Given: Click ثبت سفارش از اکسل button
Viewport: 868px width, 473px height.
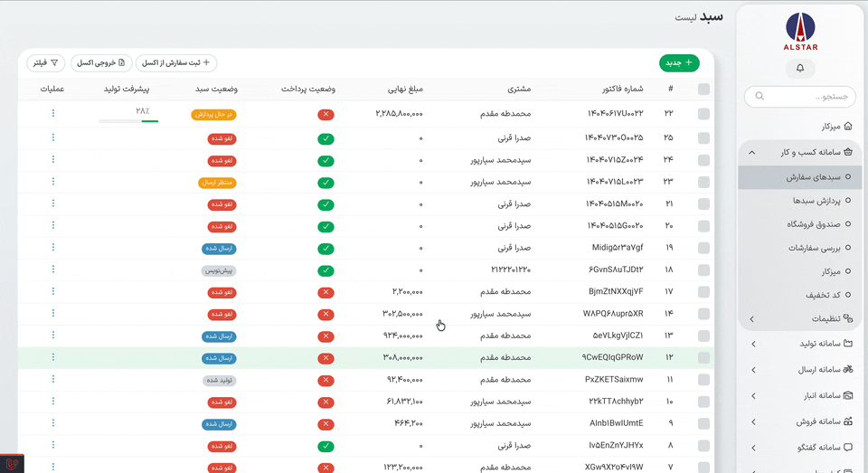Looking at the screenshot, I should [x=176, y=63].
